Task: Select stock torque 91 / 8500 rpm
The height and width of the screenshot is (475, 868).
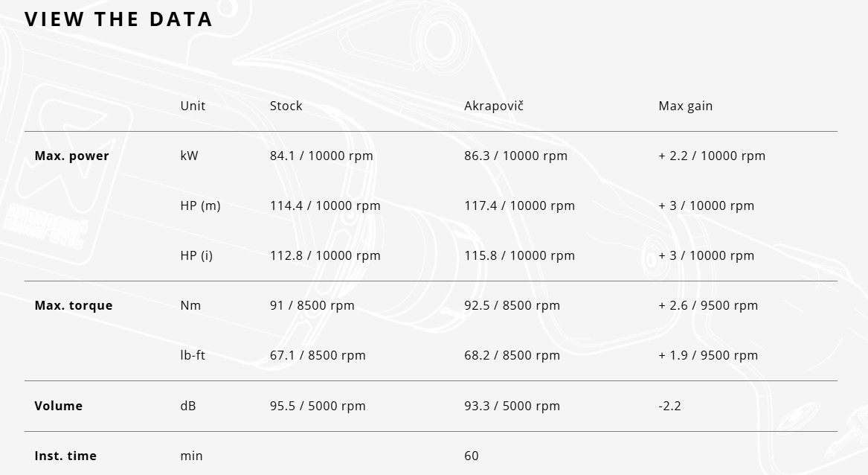Action: (312, 305)
